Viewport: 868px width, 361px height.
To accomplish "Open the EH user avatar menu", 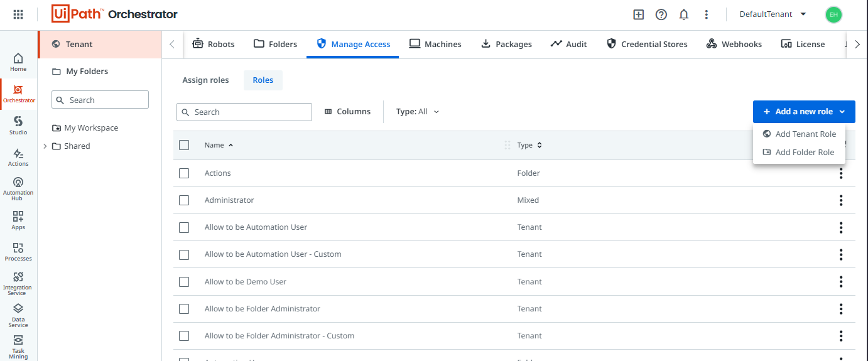I will pyautogui.click(x=833, y=14).
